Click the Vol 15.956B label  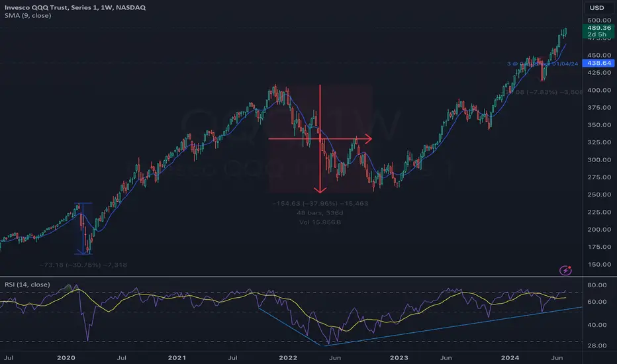tap(320, 222)
